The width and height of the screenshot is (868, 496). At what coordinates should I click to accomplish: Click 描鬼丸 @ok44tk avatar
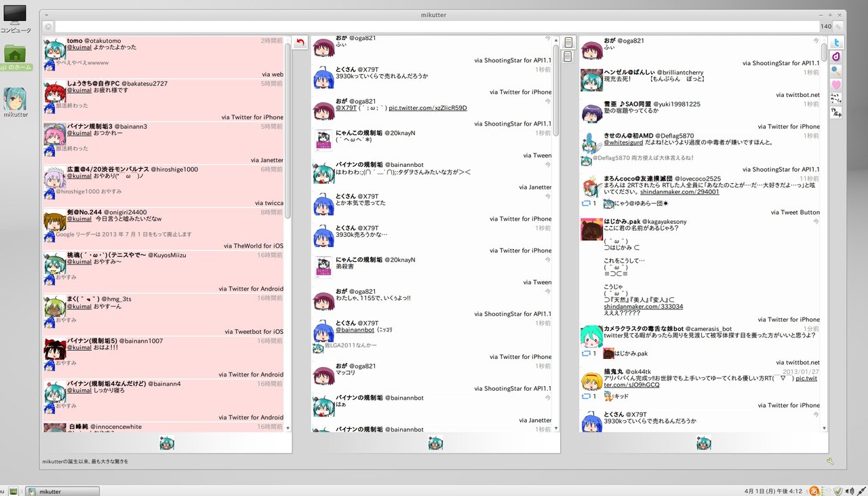coord(592,379)
